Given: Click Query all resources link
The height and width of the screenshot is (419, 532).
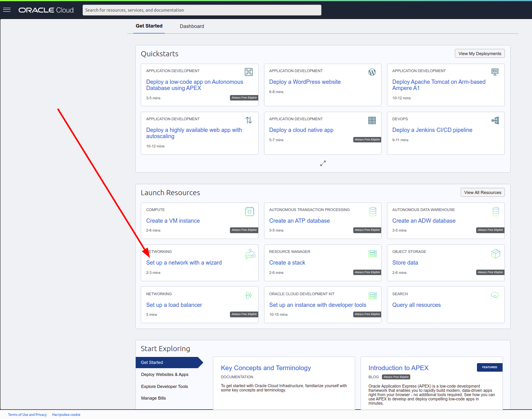Looking at the screenshot, I should click(x=416, y=305).
